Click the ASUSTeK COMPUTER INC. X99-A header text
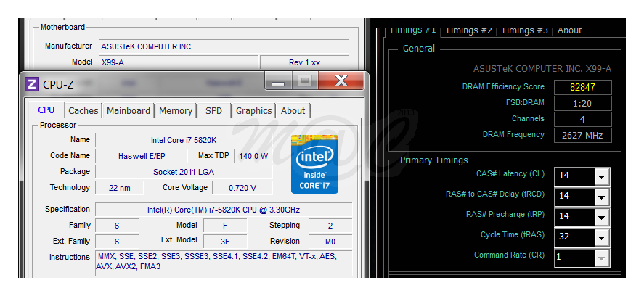The width and height of the screenshot is (644, 296). click(542, 69)
